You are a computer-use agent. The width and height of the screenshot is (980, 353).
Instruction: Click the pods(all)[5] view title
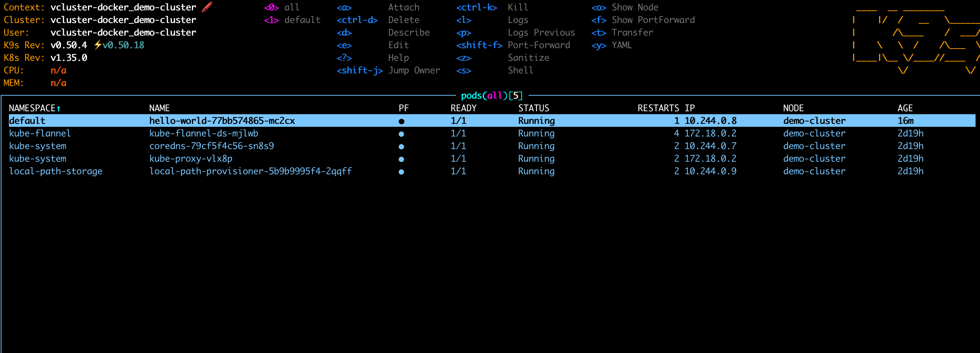tap(492, 96)
